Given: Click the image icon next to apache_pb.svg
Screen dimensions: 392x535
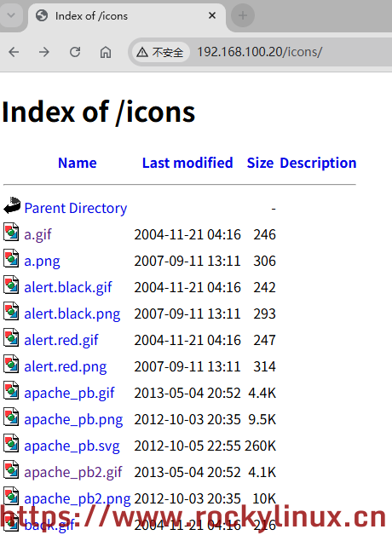Looking at the screenshot, I should click(11, 443).
